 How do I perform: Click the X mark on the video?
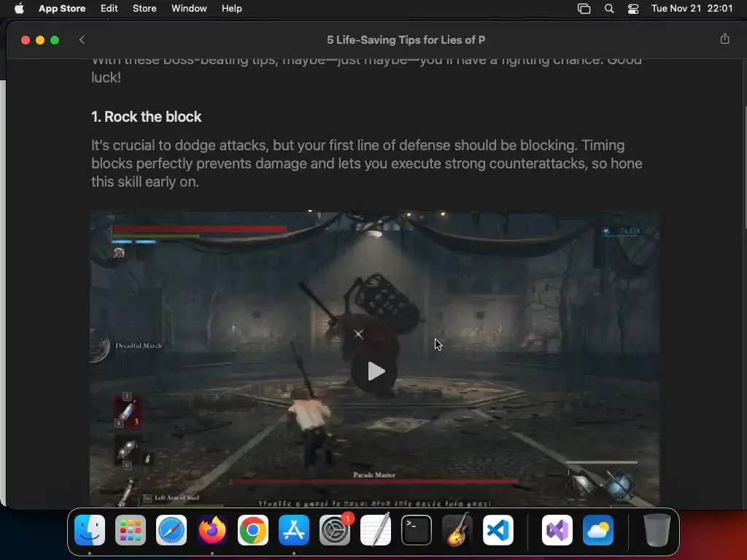click(359, 334)
